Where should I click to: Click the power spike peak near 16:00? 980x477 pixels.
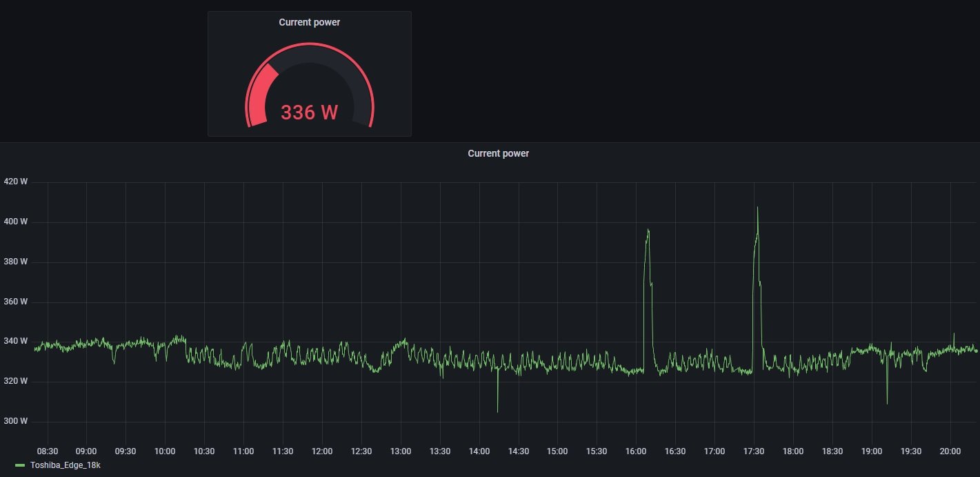pyautogui.click(x=648, y=230)
